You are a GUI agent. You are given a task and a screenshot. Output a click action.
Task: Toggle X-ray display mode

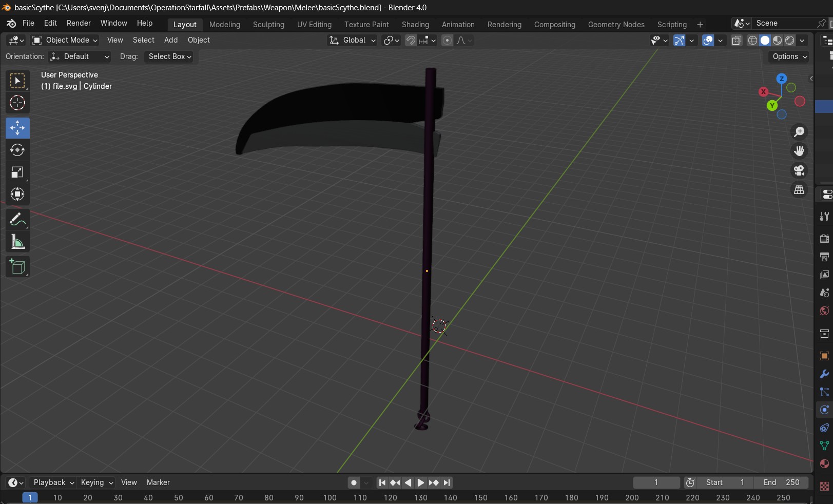pyautogui.click(x=737, y=41)
